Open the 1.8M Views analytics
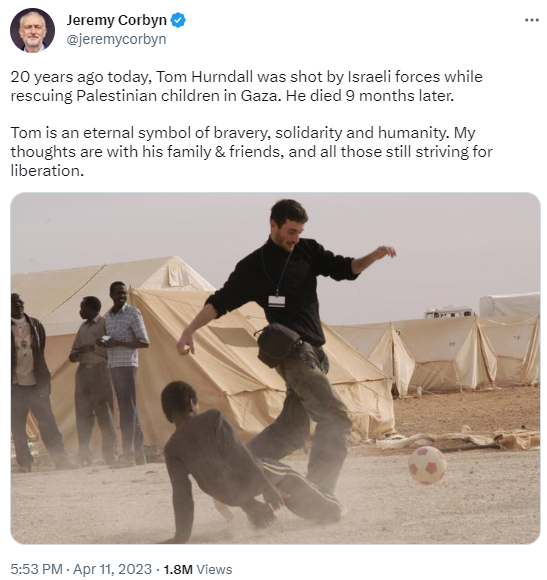 click(197, 569)
